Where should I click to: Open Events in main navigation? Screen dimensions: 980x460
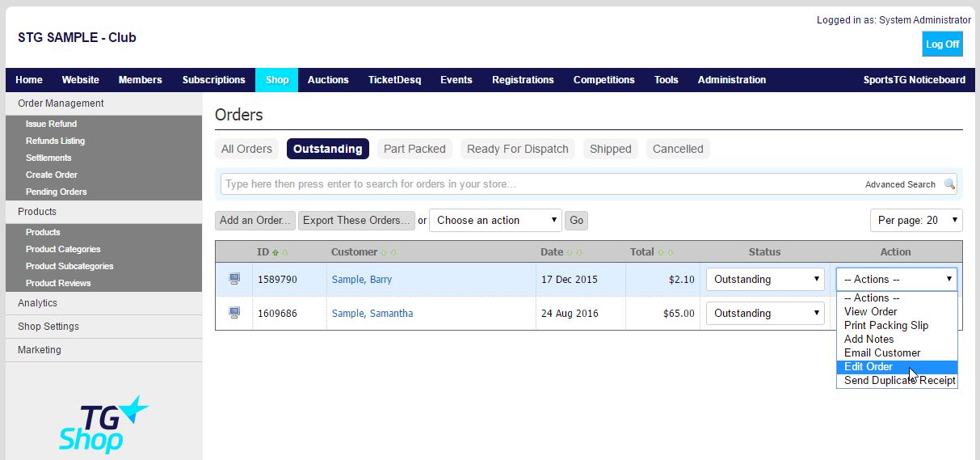coord(456,80)
